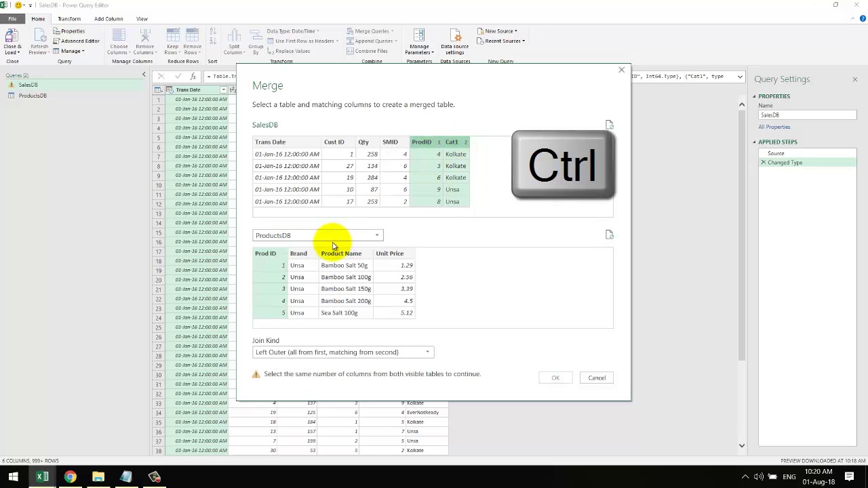
Task: Select the ProdID column header in SalesDB preview
Action: coord(426,142)
